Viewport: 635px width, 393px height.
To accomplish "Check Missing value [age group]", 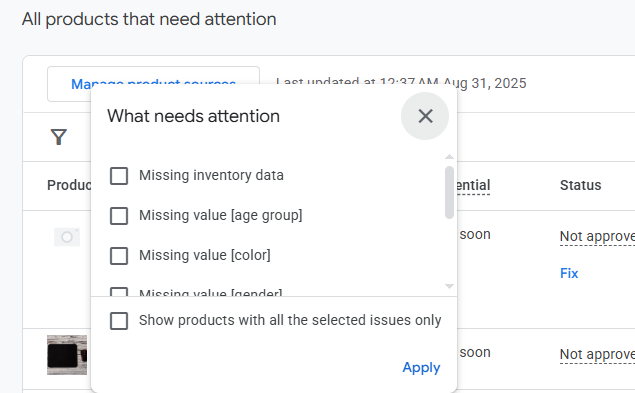I will point(119,216).
